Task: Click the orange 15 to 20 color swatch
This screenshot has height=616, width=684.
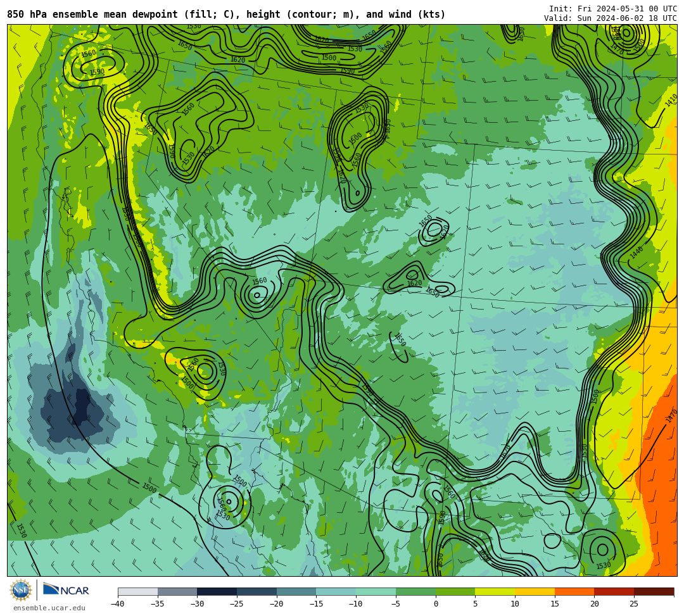Action: [574, 591]
